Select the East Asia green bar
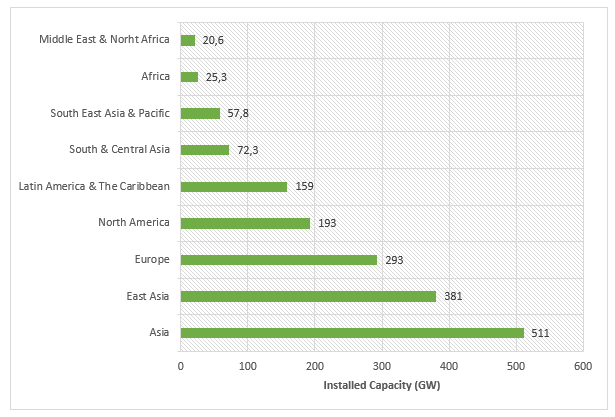 click(308, 296)
